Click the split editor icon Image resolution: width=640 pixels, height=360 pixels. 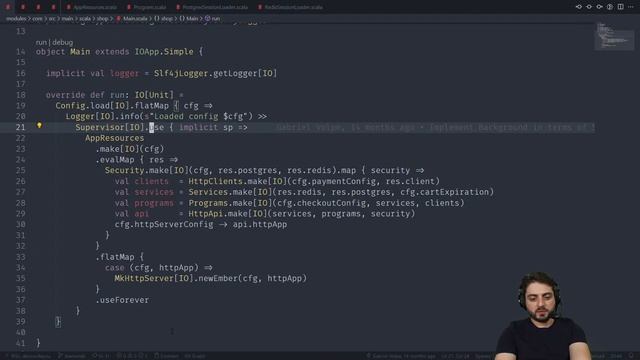[x=620, y=7]
